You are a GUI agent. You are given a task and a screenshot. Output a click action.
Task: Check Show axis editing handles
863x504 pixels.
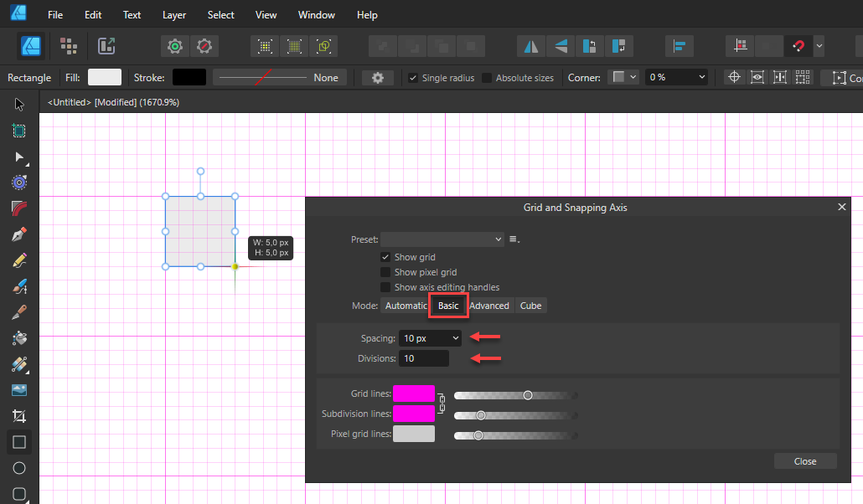point(387,287)
